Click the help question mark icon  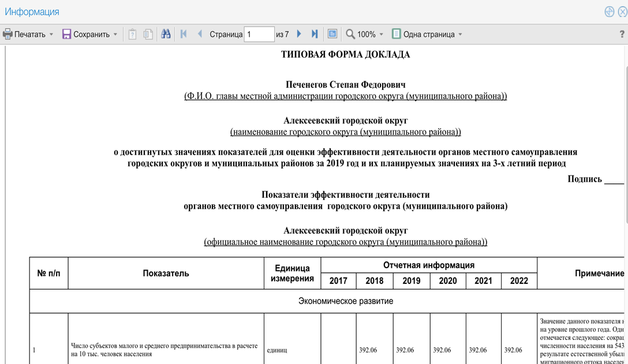click(x=622, y=35)
